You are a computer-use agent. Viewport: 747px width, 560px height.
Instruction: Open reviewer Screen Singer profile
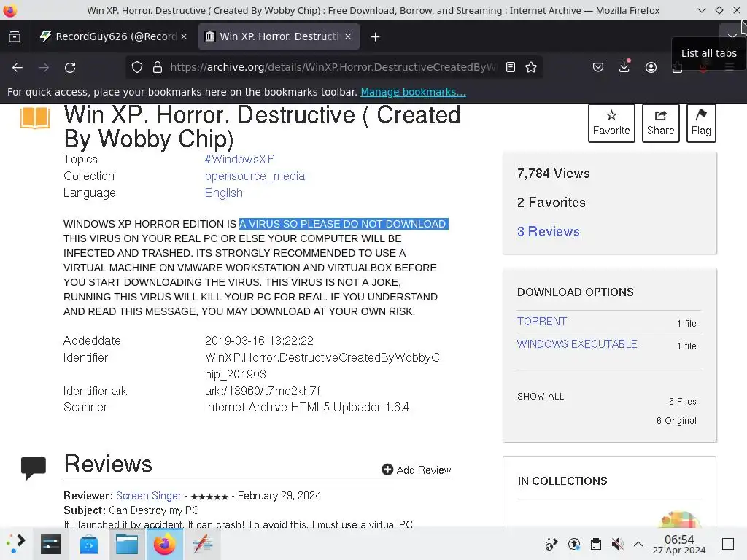coord(149,496)
